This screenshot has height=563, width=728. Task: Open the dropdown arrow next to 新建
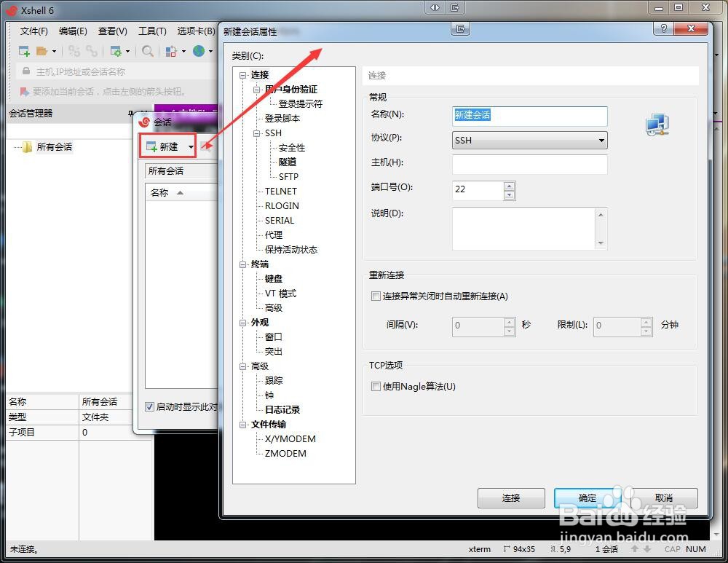point(190,147)
